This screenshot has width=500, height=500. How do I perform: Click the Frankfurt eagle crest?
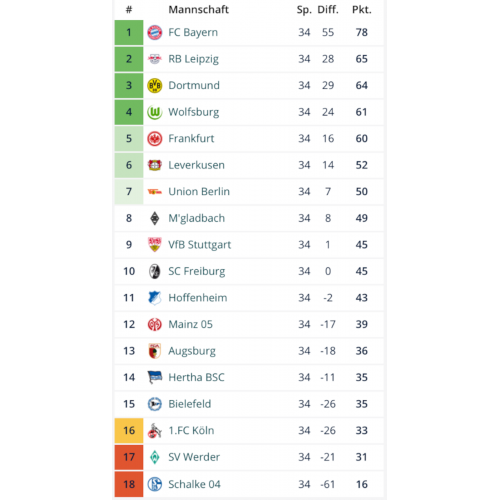pos(155,139)
